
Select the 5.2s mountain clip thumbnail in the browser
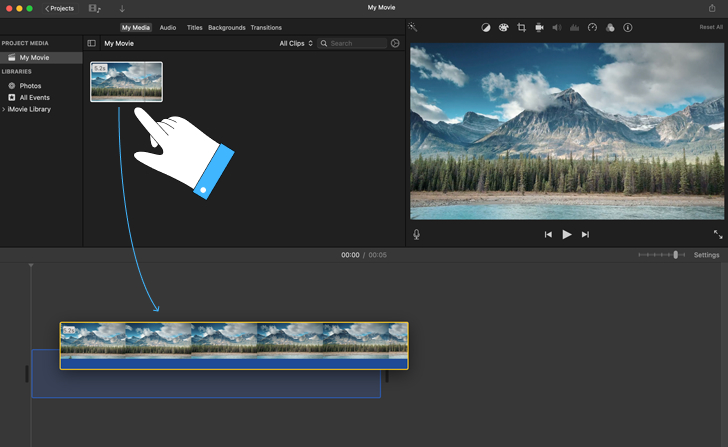(x=126, y=82)
